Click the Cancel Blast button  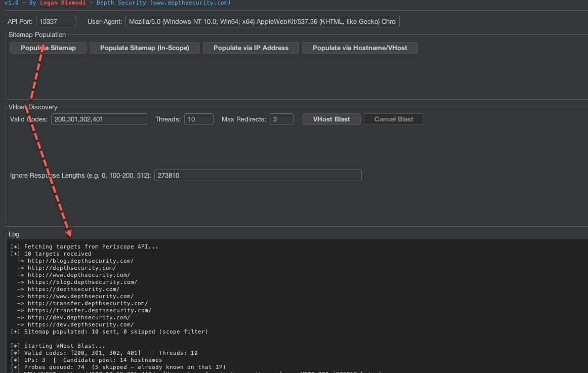click(x=393, y=119)
